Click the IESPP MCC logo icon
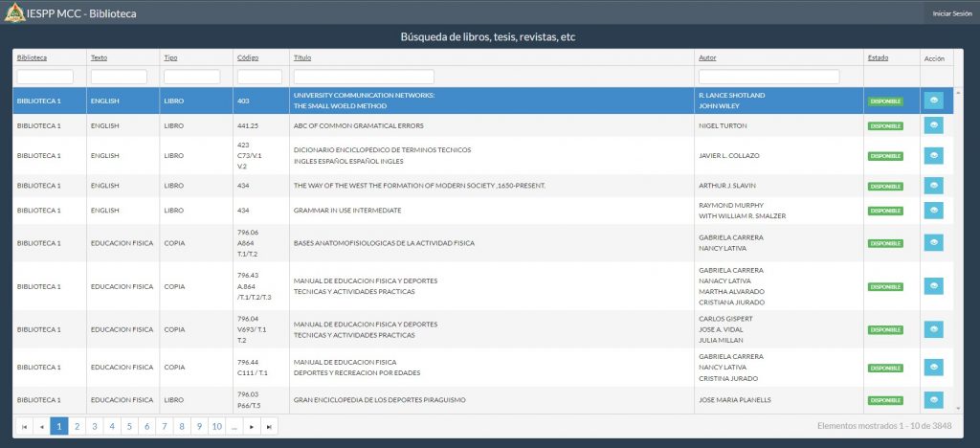Screen dimensions: 980x448 [14, 11]
